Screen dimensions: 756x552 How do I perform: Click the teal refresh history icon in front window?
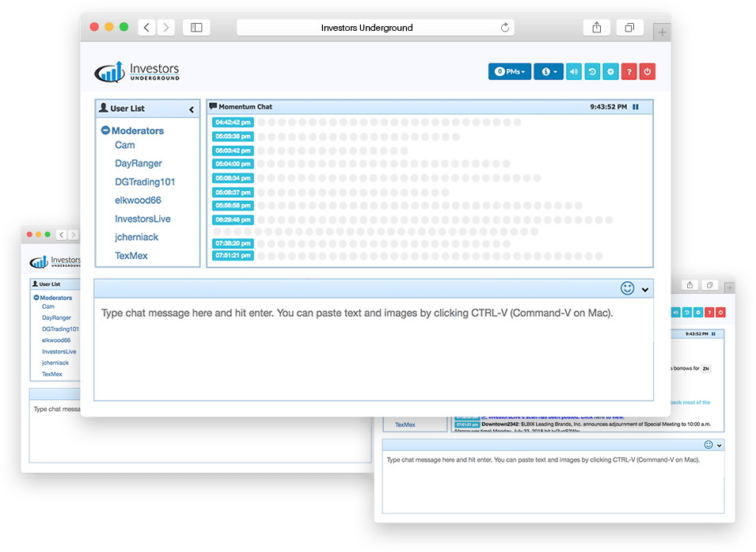[x=592, y=71]
